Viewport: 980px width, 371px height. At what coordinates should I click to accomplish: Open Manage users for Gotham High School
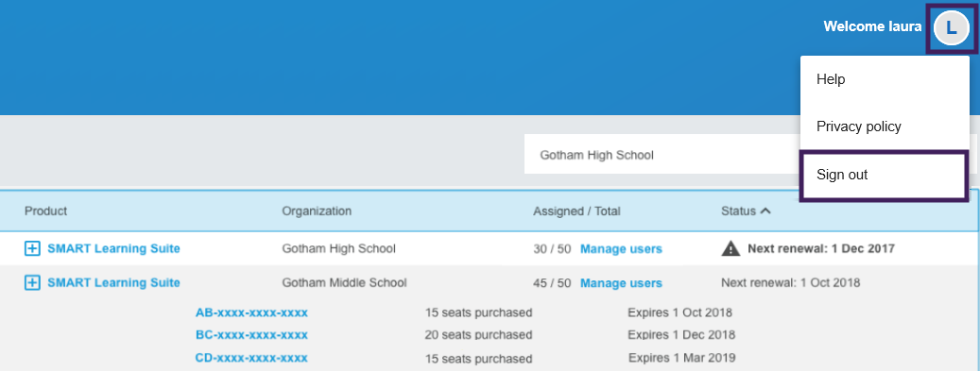pyautogui.click(x=621, y=248)
